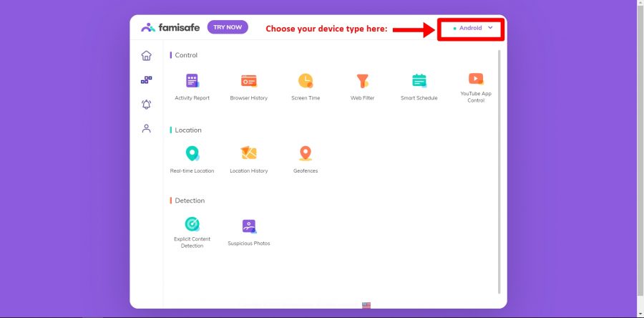Select the Features grid sidebar icon
This screenshot has height=318, width=644.
tap(146, 79)
